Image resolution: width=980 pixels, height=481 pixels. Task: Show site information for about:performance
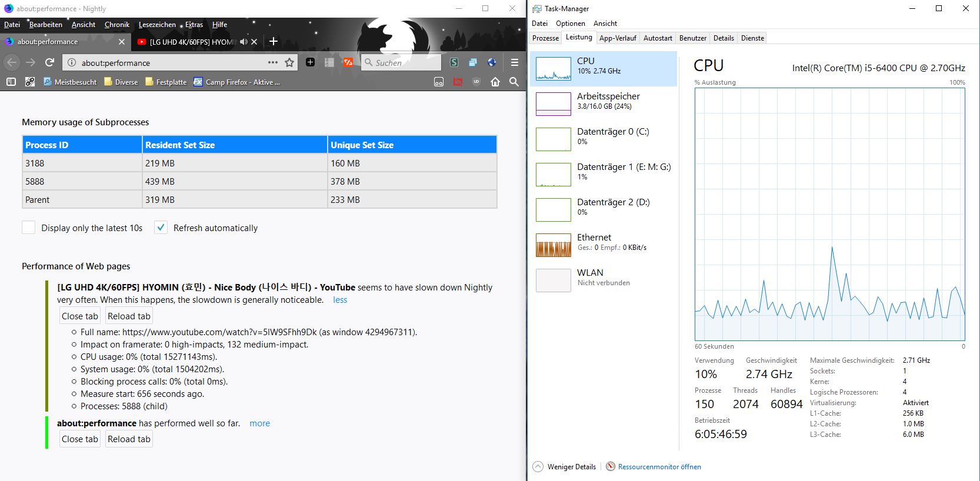click(71, 62)
